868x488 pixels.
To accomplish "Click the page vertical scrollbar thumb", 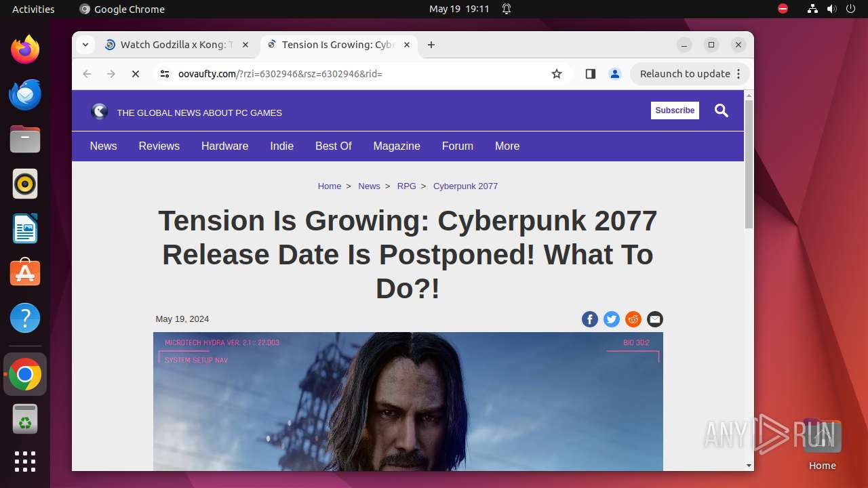I will coord(749,164).
